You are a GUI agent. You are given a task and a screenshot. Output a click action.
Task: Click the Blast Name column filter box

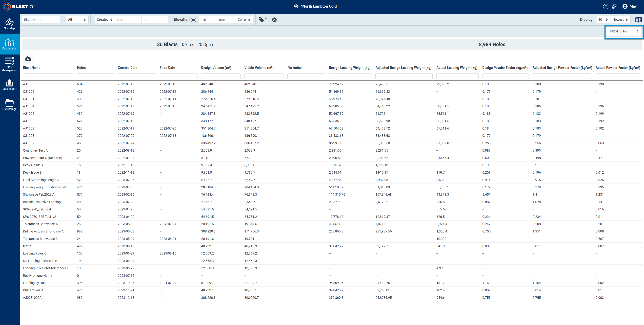pos(48,76)
